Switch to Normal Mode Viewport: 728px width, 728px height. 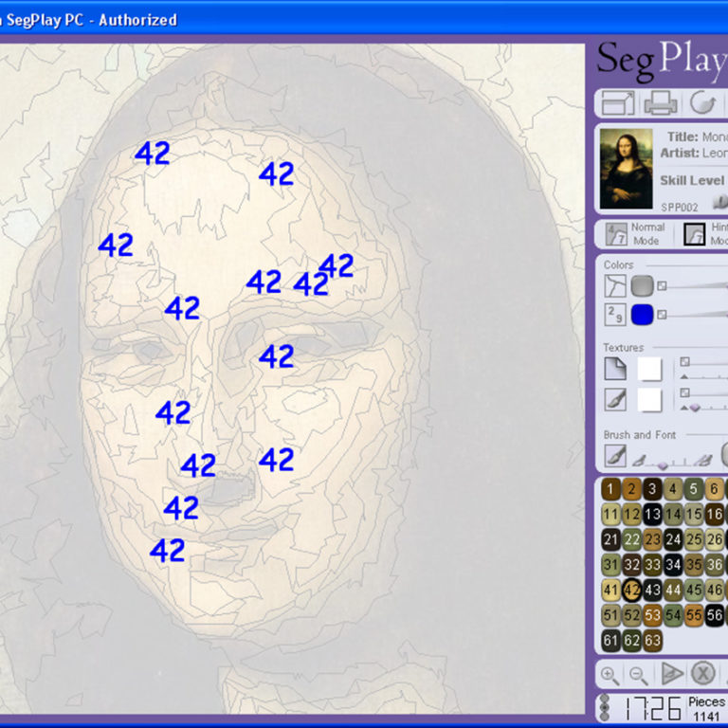point(636,233)
